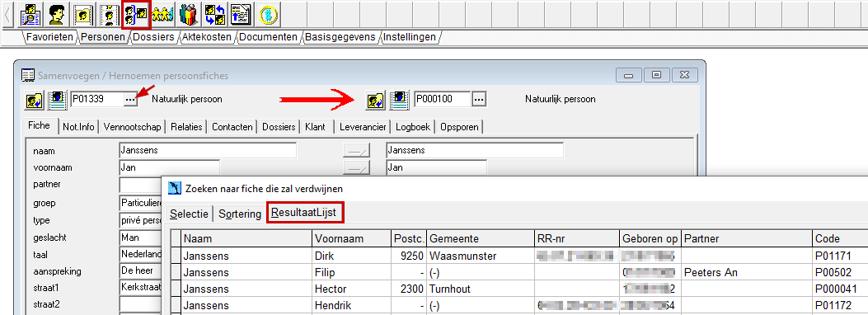
Task: Sort results by Geboren op column header
Action: click(650, 238)
